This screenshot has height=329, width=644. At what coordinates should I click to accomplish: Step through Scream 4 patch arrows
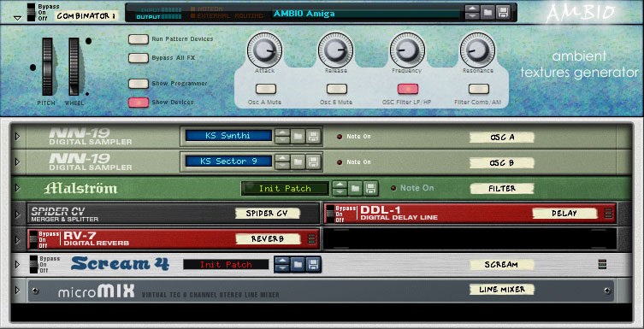tap(282, 265)
